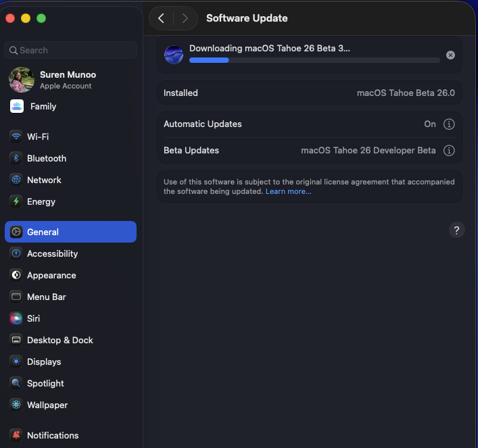Click the macOS Tahoe update icon
The height and width of the screenshot is (448, 478).
(174, 55)
